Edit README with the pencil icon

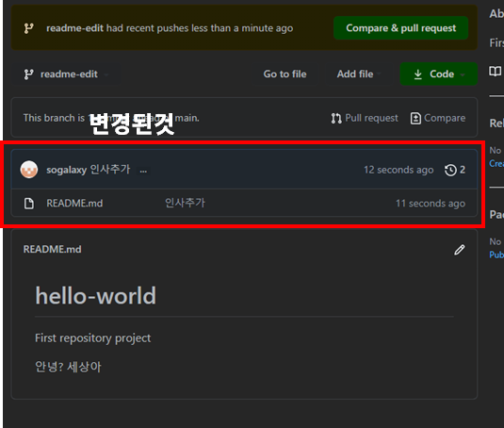tap(460, 250)
